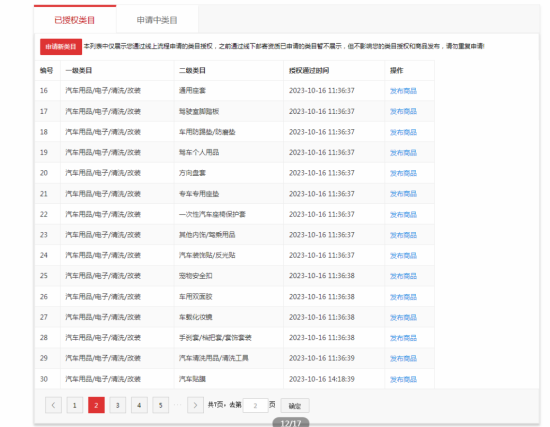550x427 pixels.
Task: Click 发布商品 link for row 30
Action: 403,379
